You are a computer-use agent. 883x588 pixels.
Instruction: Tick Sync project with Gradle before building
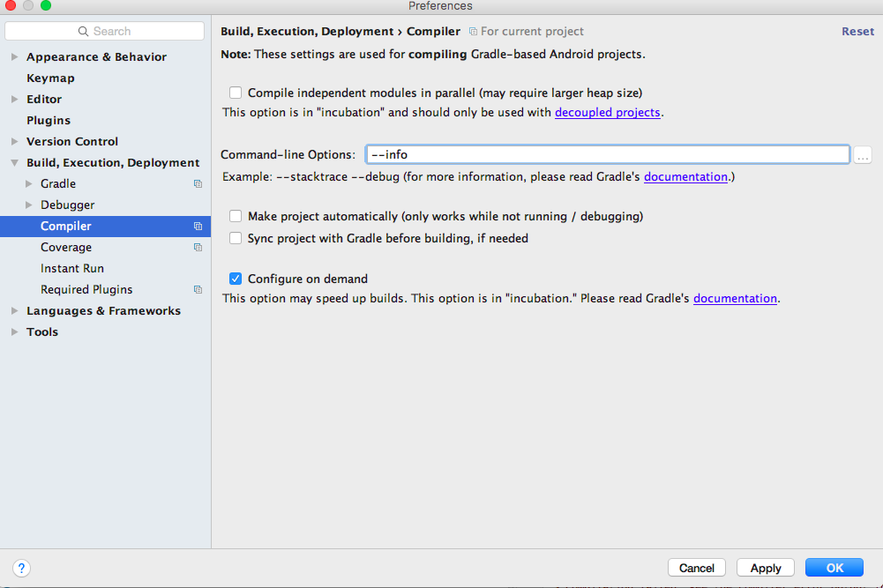pyautogui.click(x=236, y=239)
